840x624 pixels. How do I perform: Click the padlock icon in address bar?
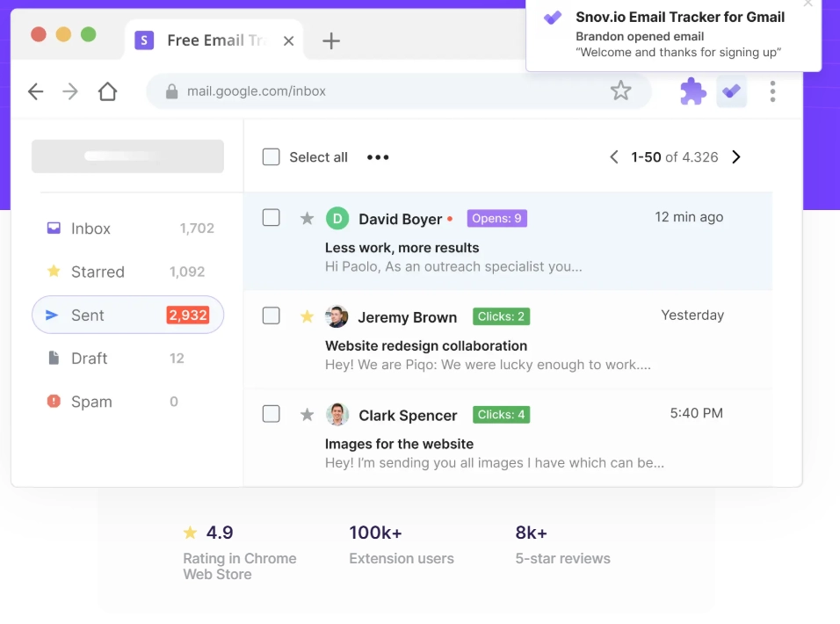[171, 91]
